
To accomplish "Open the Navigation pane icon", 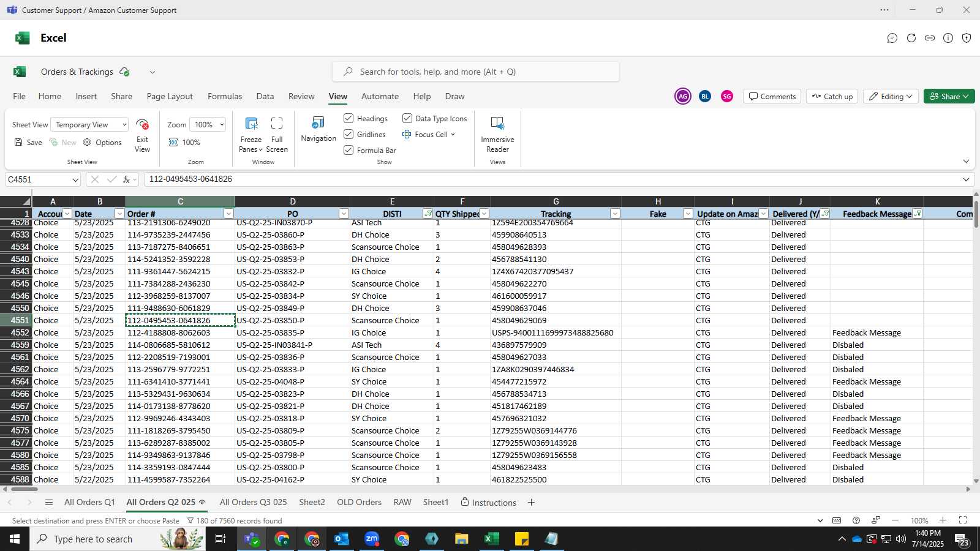I will [318, 122].
